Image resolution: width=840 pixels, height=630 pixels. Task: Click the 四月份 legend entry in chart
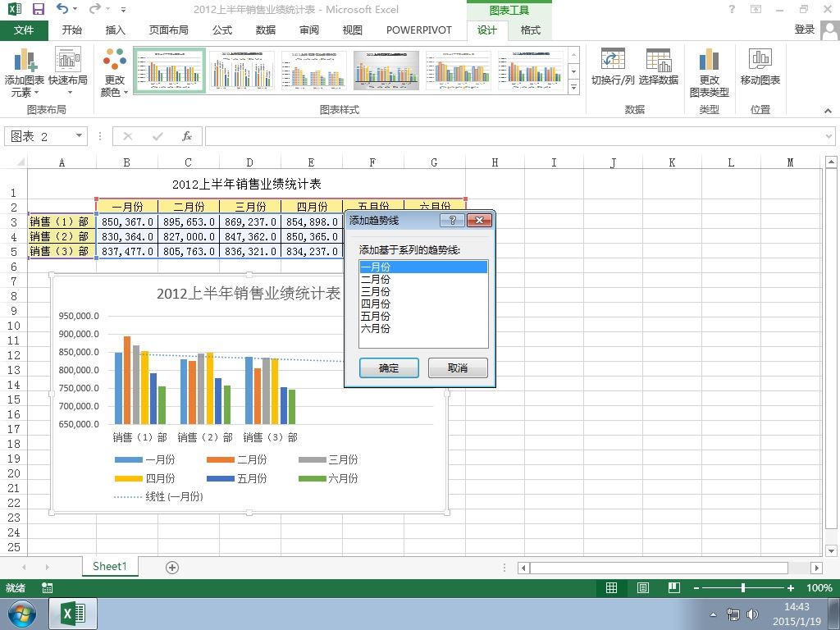pyautogui.click(x=144, y=478)
